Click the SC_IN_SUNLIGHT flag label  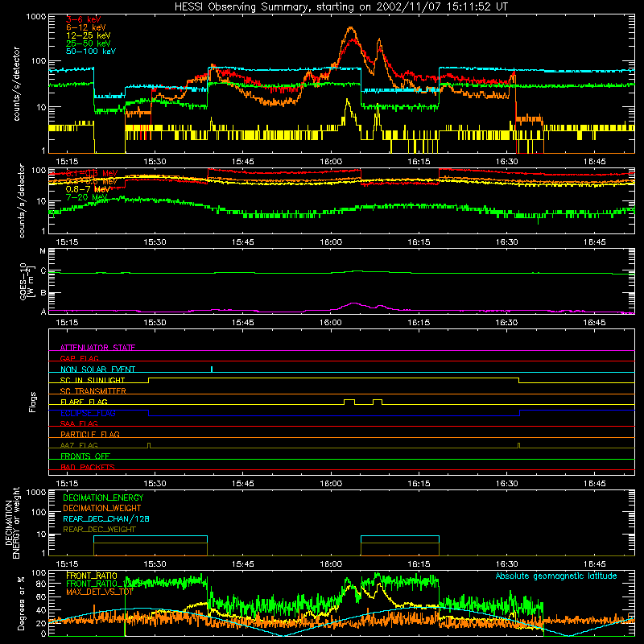point(93,380)
